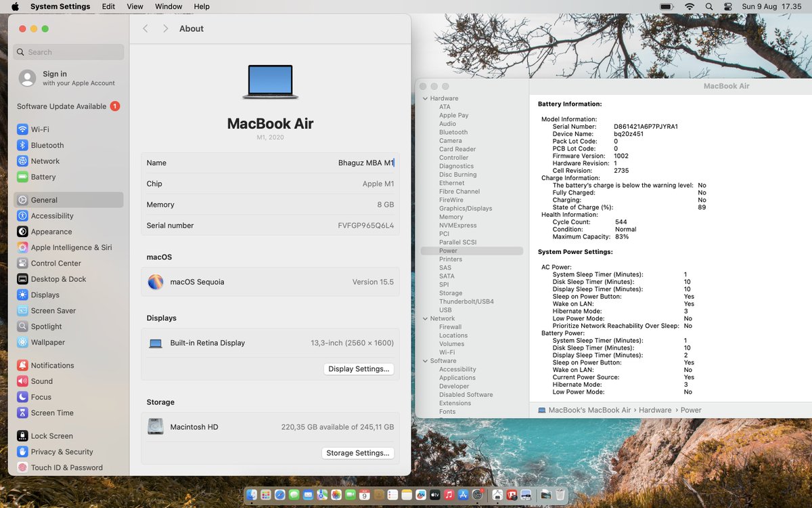812x508 pixels.
Task: Click the Storage Settings button
Action: 358,453
